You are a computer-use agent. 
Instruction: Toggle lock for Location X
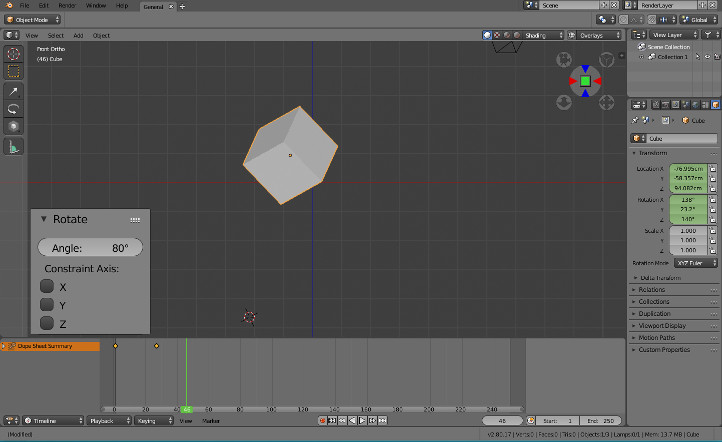(x=713, y=169)
